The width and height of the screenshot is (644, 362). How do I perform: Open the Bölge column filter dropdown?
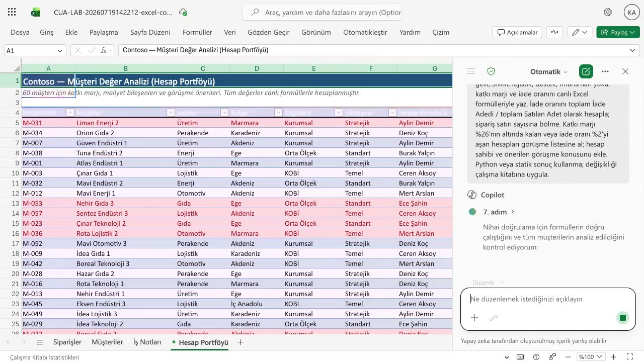[x=278, y=113]
